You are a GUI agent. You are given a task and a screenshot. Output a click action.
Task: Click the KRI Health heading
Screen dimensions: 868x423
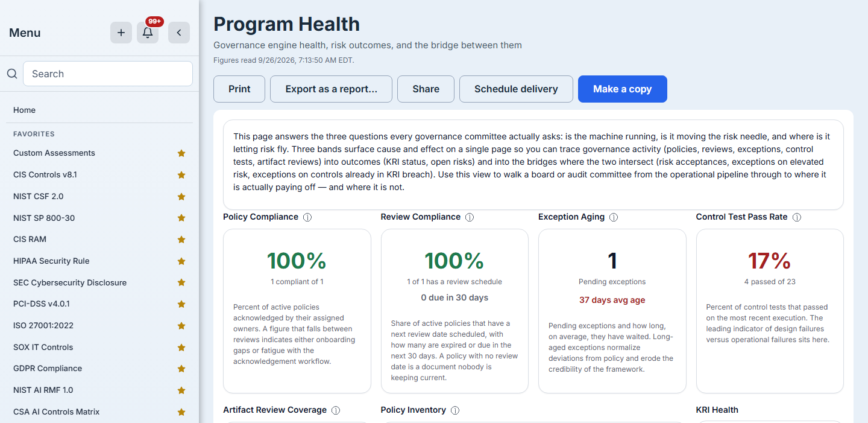[717, 410]
